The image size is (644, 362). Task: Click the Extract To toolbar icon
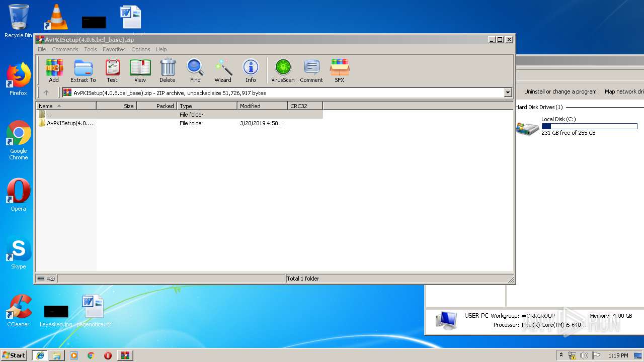(x=83, y=71)
